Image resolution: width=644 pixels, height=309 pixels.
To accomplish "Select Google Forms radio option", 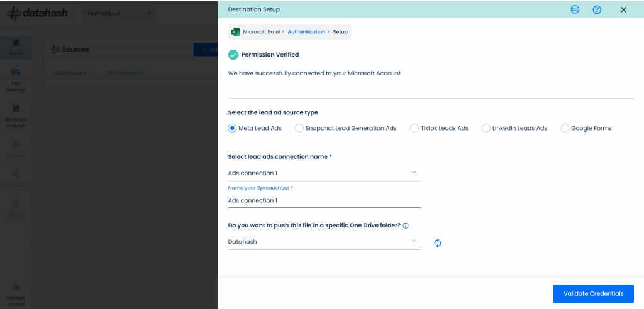I will point(565,128).
